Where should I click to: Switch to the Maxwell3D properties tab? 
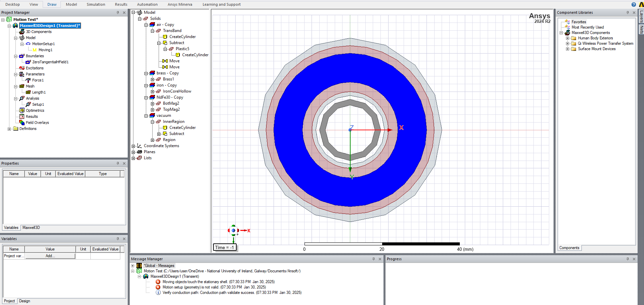coord(31,228)
